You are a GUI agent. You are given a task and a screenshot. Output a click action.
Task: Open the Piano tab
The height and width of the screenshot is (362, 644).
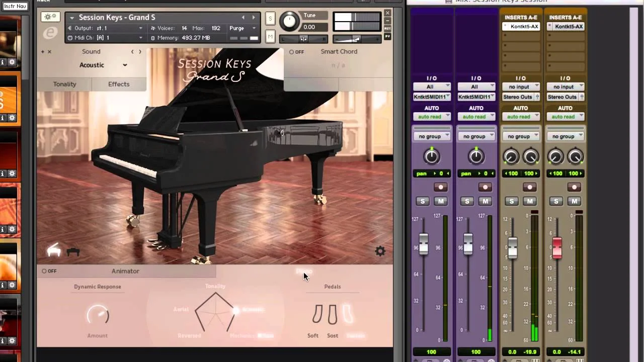pyautogui.click(x=304, y=271)
